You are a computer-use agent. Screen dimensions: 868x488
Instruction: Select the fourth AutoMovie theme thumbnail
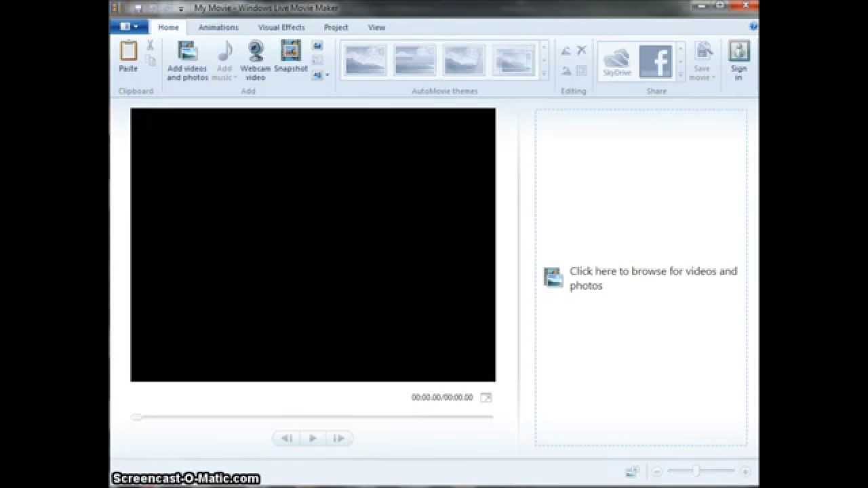[514, 60]
